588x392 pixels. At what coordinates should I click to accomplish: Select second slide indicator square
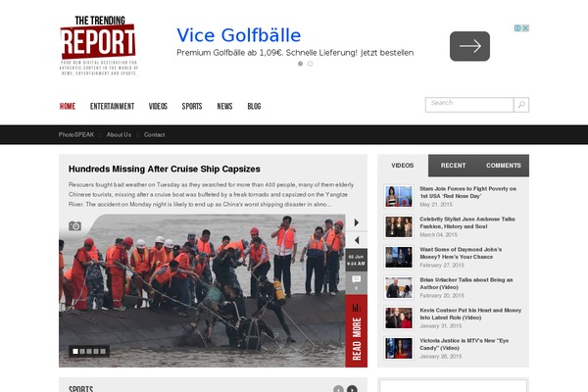pyautogui.click(x=82, y=351)
